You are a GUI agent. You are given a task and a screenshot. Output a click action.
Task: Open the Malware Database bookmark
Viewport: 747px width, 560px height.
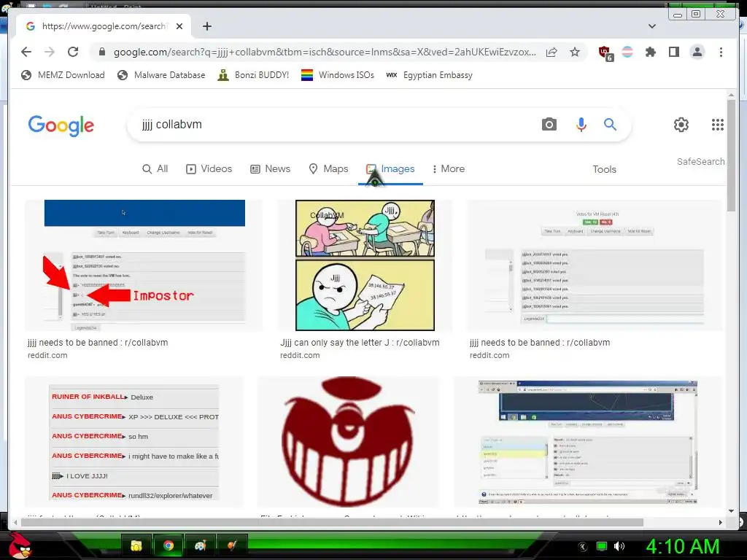[x=161, y=75]
